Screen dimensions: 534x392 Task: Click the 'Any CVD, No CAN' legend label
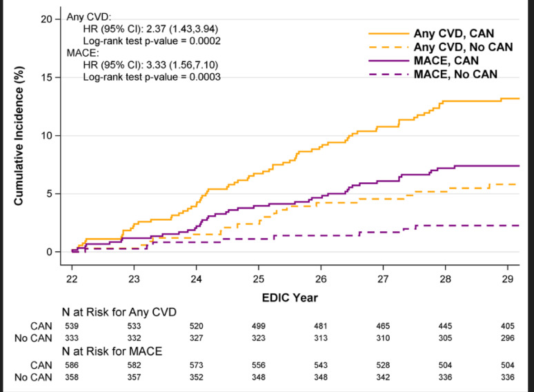click(455, 47)
